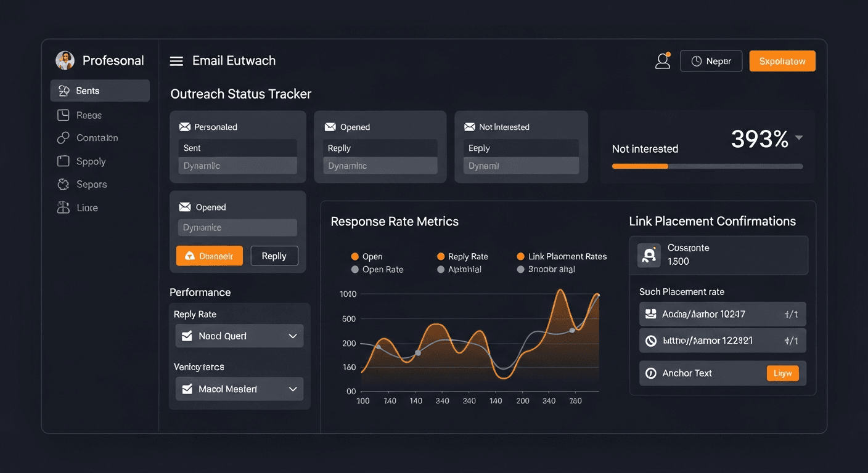Open the dropdown arrow beside 393%
Viewport: 868px width, 473px height.
tap(799, 138)
